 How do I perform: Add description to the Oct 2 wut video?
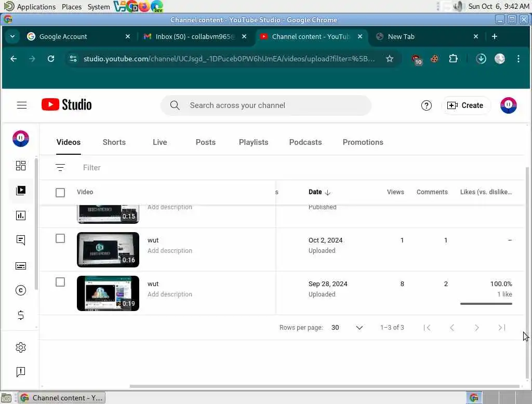(170, 251)
